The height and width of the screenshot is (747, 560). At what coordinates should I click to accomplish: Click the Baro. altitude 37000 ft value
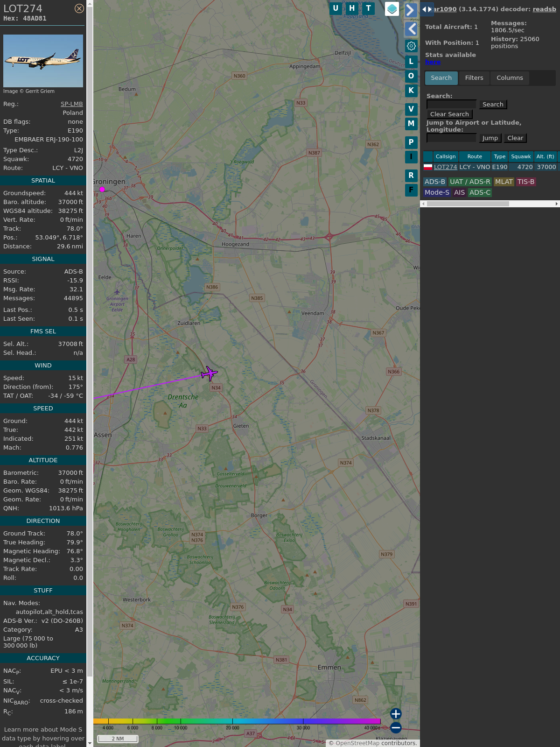[x=70, y=202]
